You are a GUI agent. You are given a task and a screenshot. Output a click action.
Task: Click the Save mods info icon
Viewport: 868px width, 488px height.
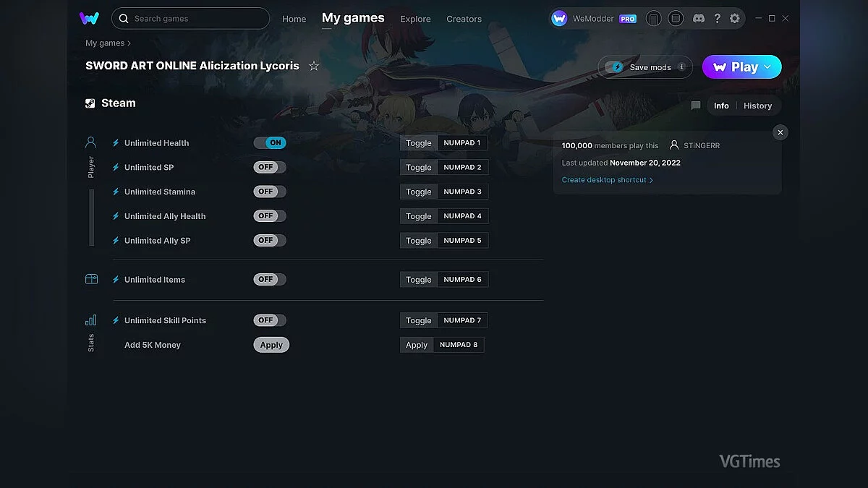click(682, 67)
